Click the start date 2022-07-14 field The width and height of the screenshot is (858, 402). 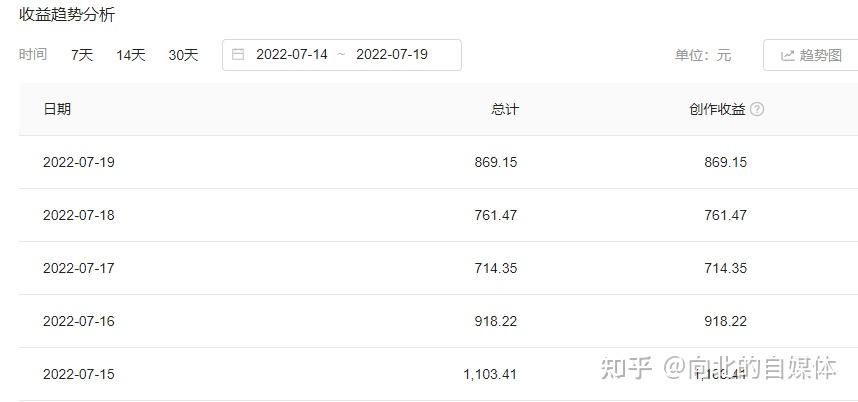click(292, 55)
